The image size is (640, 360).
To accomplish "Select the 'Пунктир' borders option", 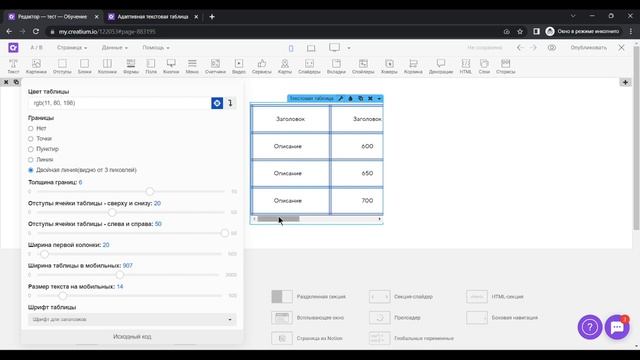I will pos(31,149).
